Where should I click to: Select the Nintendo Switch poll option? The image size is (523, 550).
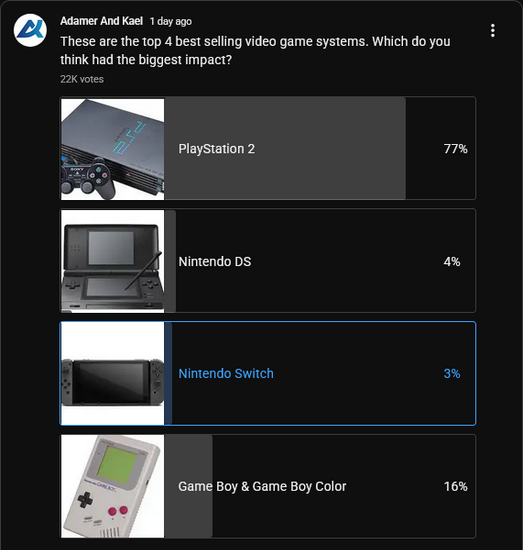pyautogui.click(x=268, y=373)
